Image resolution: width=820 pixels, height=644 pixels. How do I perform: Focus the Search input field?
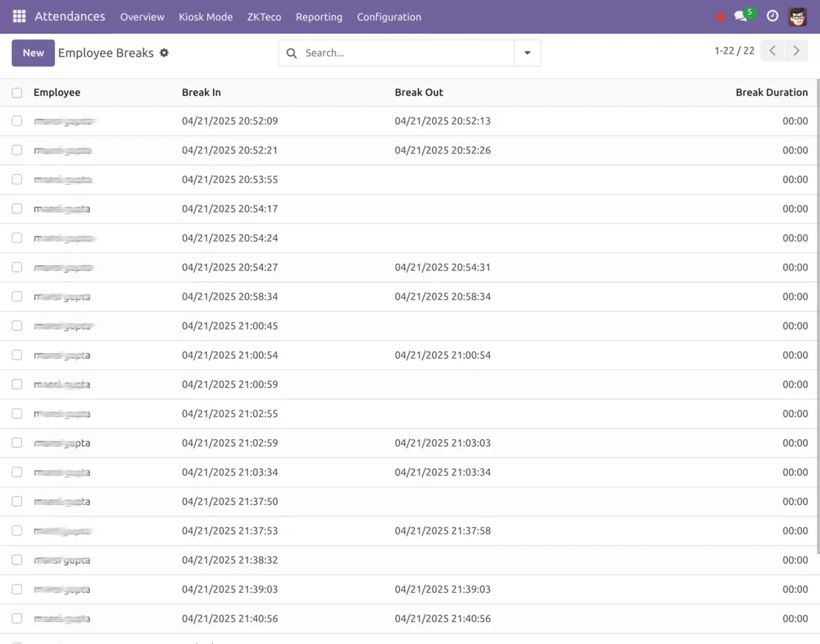406,53
